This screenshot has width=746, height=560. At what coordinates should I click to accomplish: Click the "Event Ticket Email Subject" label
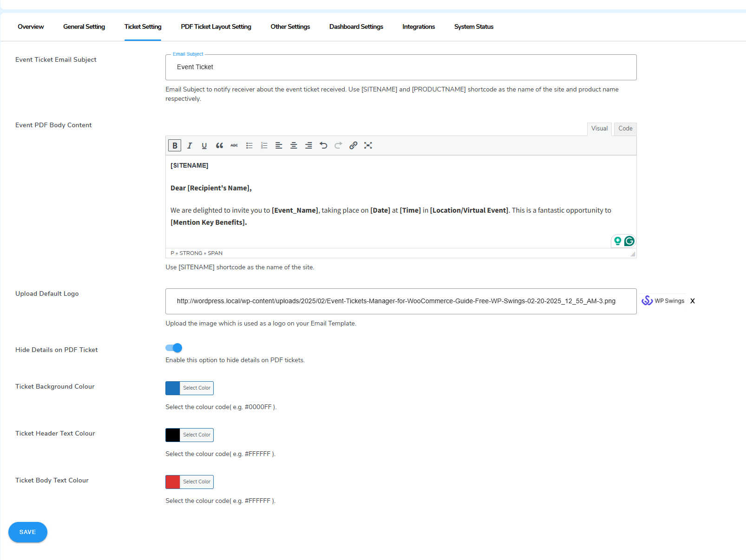click(56, 59)
